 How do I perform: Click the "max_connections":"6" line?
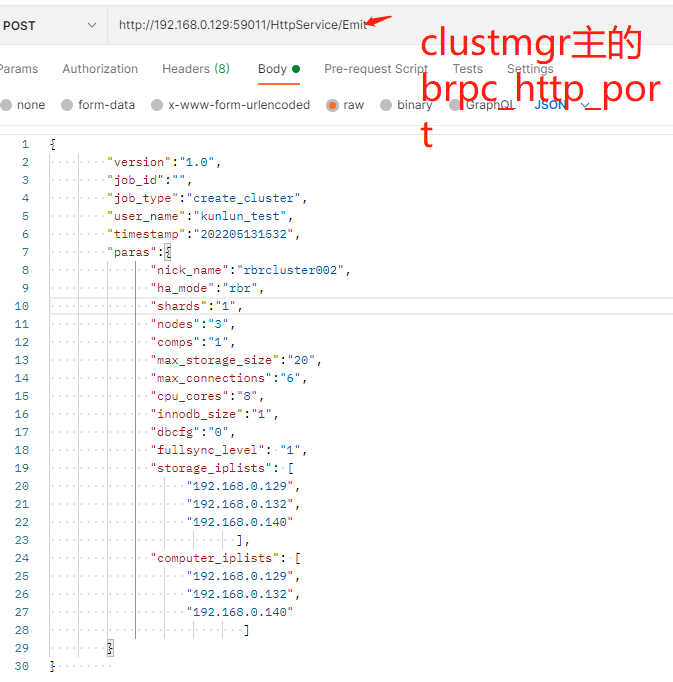229,378
